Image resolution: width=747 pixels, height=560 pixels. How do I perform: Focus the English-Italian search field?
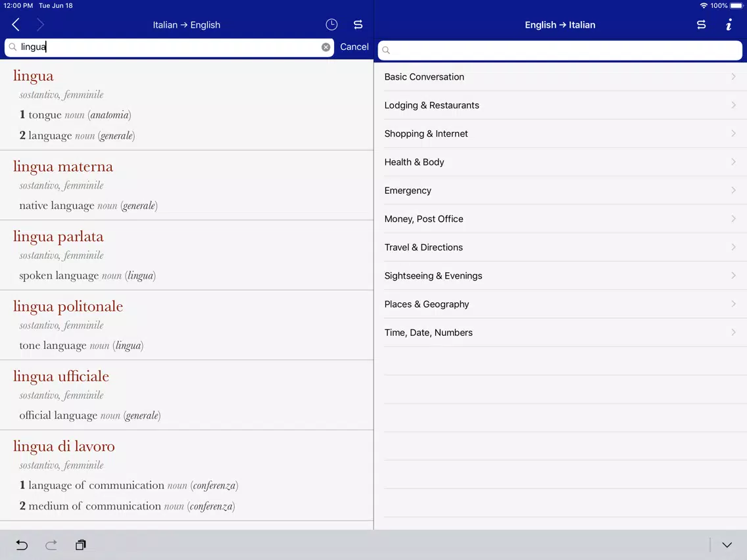(560, 50)
